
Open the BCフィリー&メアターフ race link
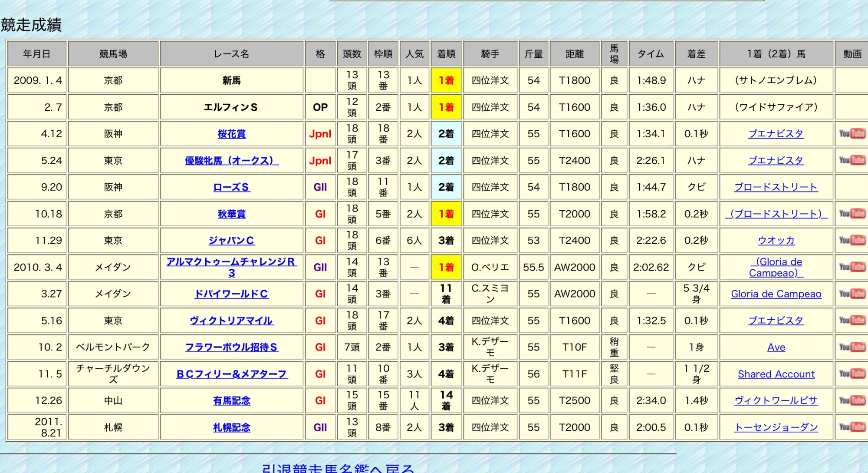231,374
